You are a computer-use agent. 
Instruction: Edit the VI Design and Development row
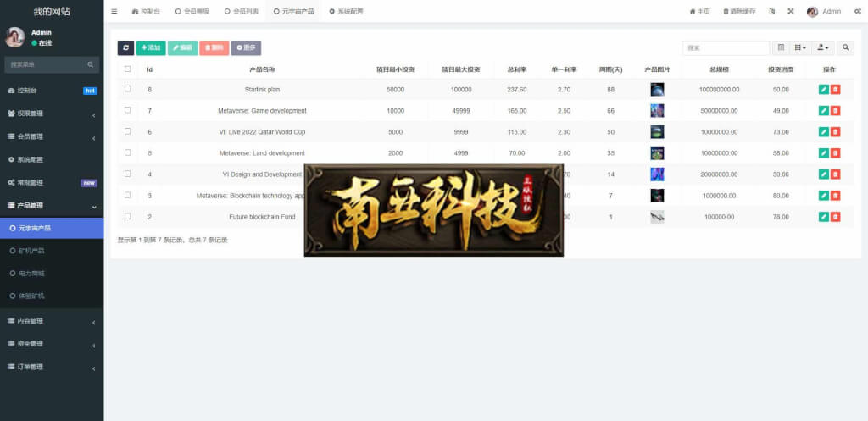point(824,174)
